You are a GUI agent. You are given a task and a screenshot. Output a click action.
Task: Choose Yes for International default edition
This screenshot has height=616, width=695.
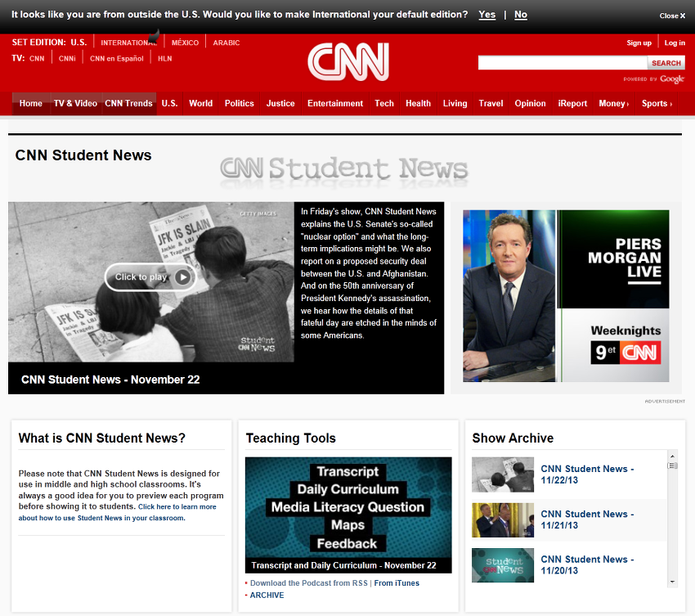pyautogui.click(x=486, y=15)
